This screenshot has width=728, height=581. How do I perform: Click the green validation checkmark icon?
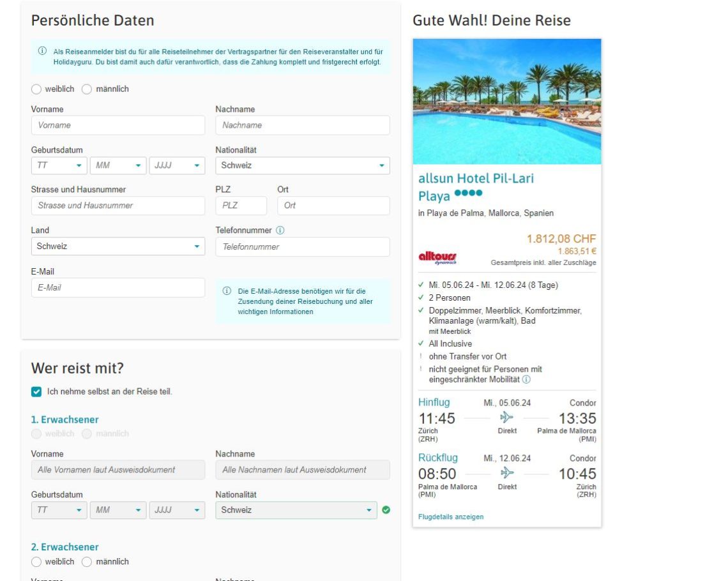pyautogui.click(x=386, y=510)
